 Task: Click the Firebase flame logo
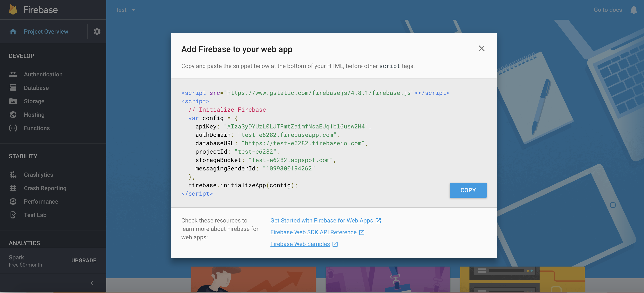(x=13, y=9)
